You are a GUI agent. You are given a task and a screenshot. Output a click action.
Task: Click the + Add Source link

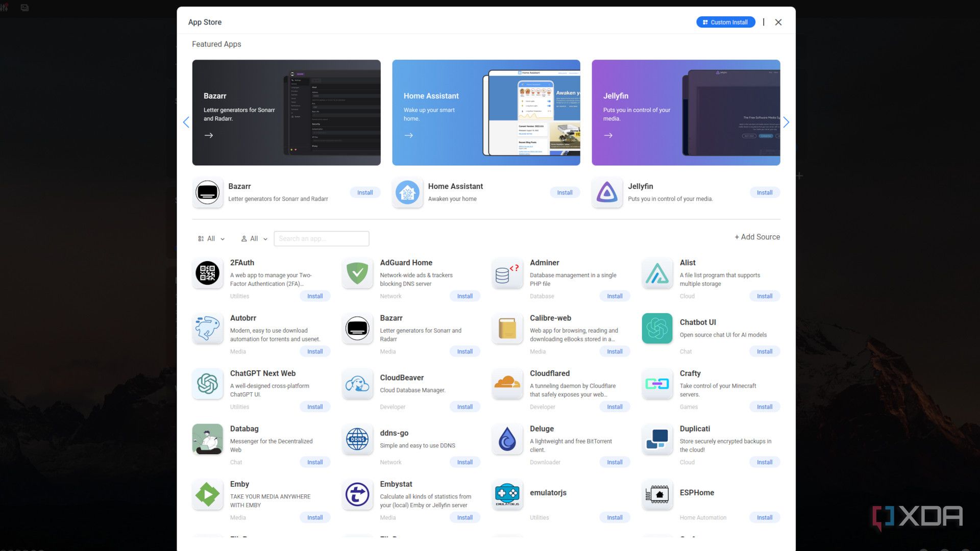click(x=757, y=237)
